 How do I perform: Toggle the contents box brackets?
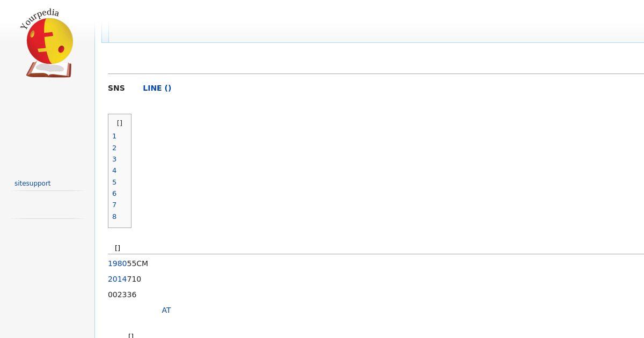click(120, 123)
